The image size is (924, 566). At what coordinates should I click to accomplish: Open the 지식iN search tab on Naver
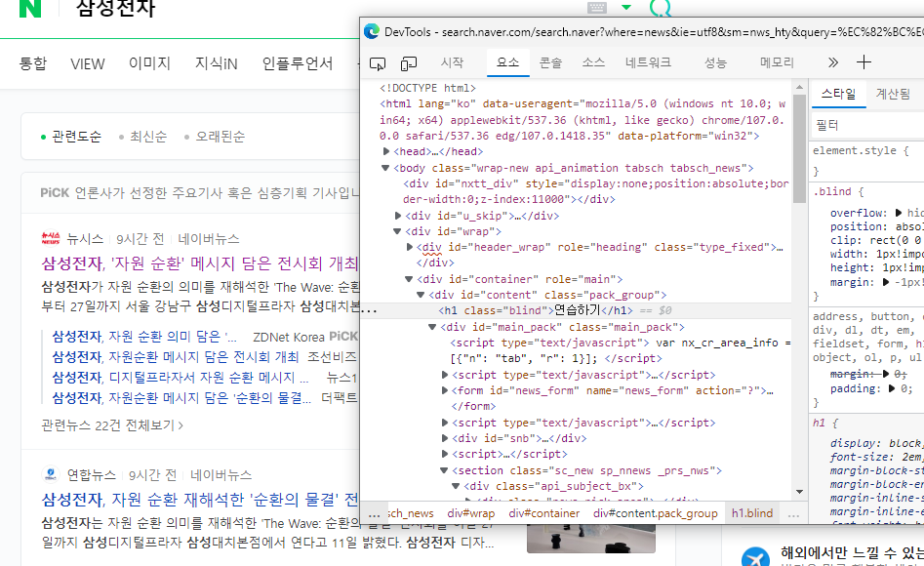(x=217, y=63)
